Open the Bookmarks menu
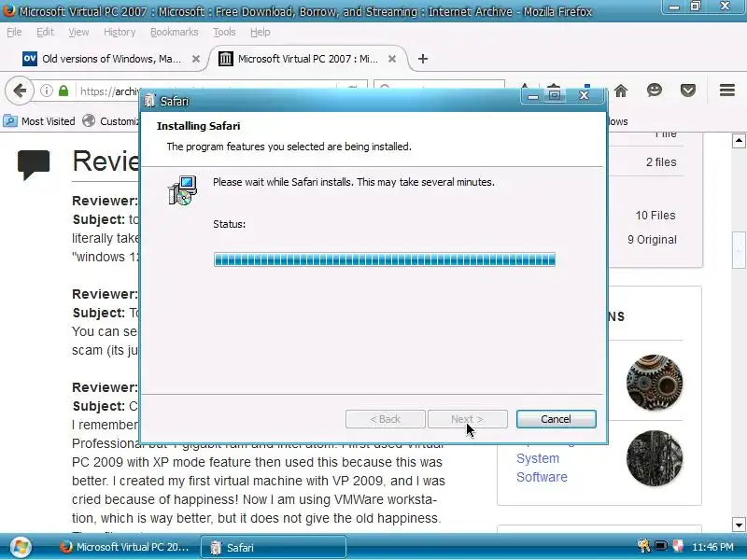747x560 pixels. 175,32
